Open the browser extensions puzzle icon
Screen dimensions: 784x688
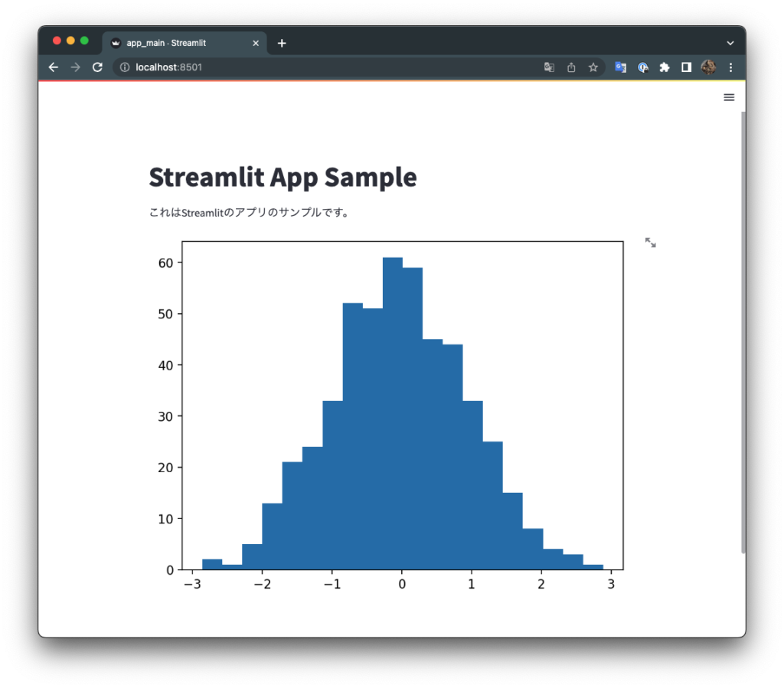pyautogui.click(x=665, y=67)
